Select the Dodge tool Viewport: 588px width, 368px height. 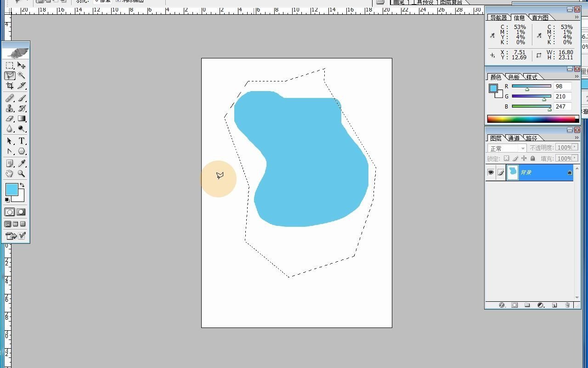[22, 128]
